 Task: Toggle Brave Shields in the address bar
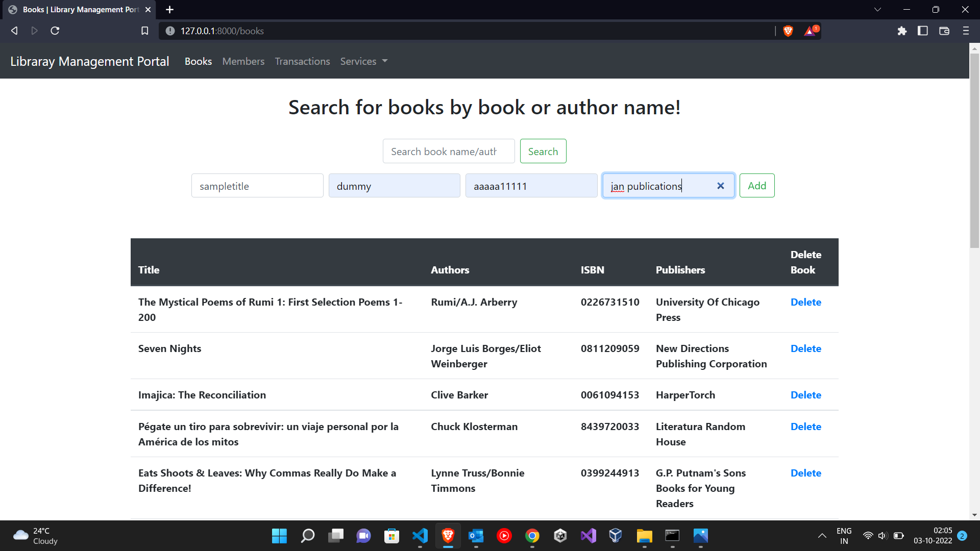coord(788,31)
